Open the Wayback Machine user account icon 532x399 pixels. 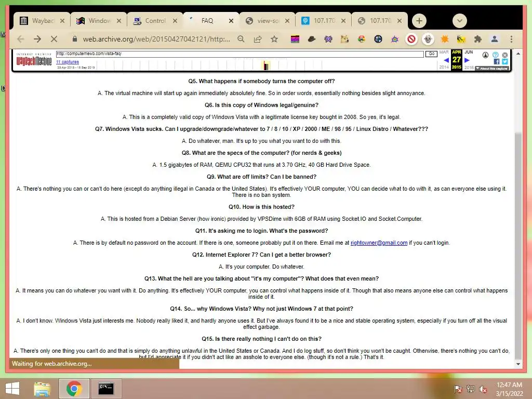tap(486, 55)
